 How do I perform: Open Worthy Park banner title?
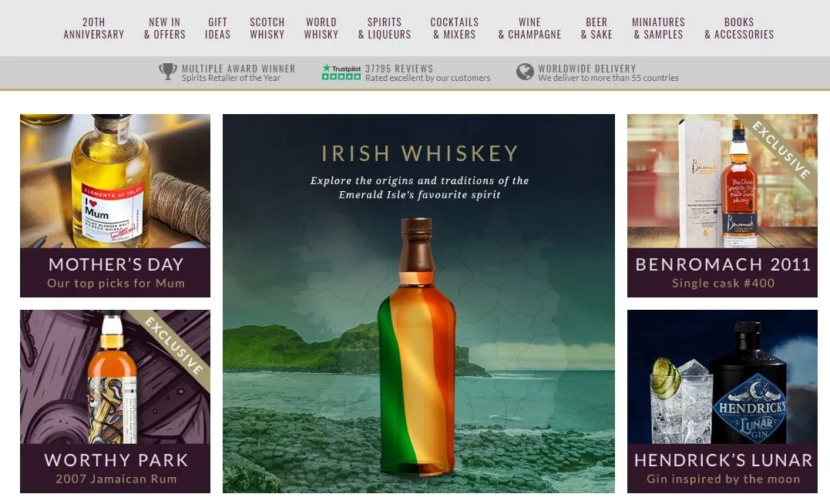pyautogui.click(x=116, y=460)
